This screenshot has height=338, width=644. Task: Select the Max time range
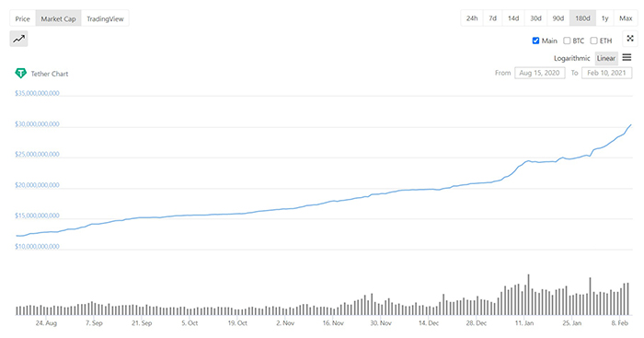[x=626, y=18]
